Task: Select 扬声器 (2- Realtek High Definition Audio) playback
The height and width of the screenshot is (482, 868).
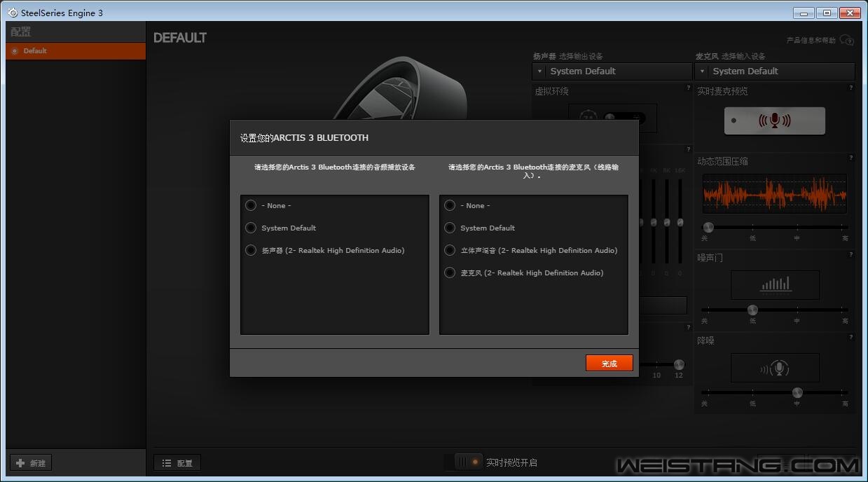Action: [251, 250]
